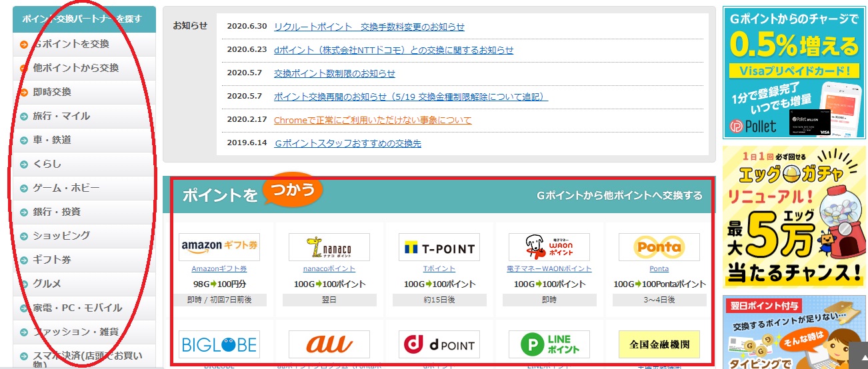868x369 pixels.
Task: Open the T-POINT exchange logo
Action: point(439,247)
